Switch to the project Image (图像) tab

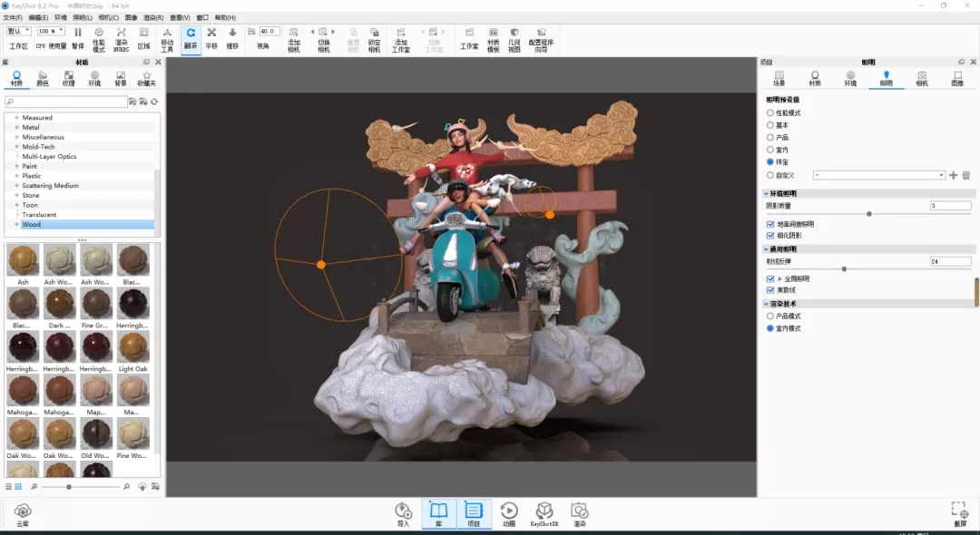click(957, 79)
